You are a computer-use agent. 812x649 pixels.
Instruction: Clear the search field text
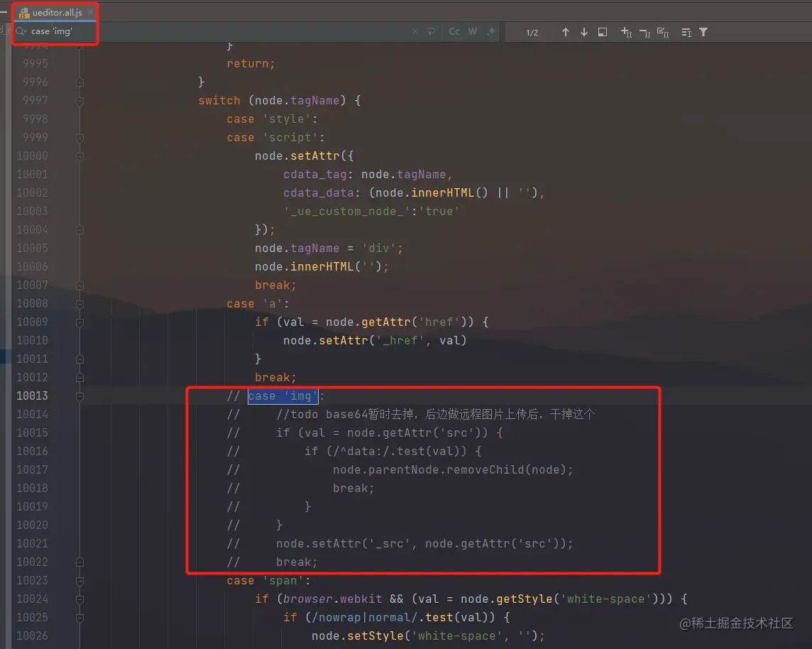click(415, 31)
